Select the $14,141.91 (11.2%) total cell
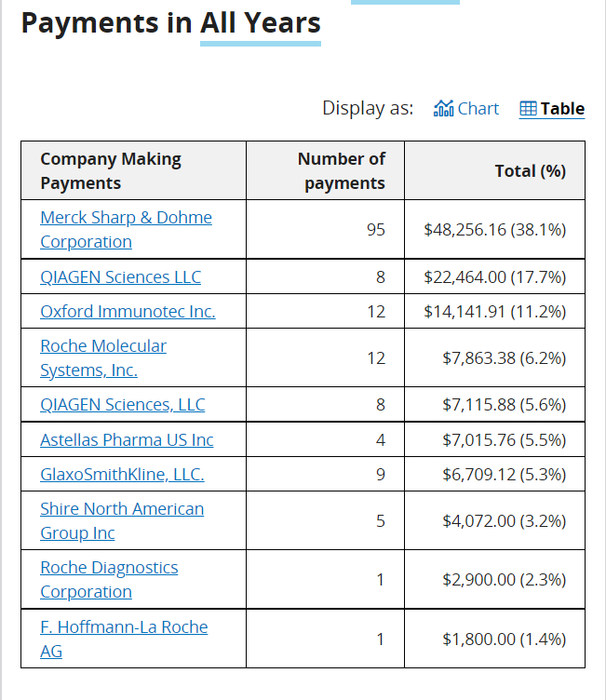 [495, 311]
